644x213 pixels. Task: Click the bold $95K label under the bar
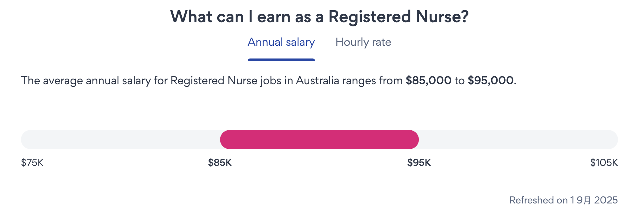coord(419,163)
